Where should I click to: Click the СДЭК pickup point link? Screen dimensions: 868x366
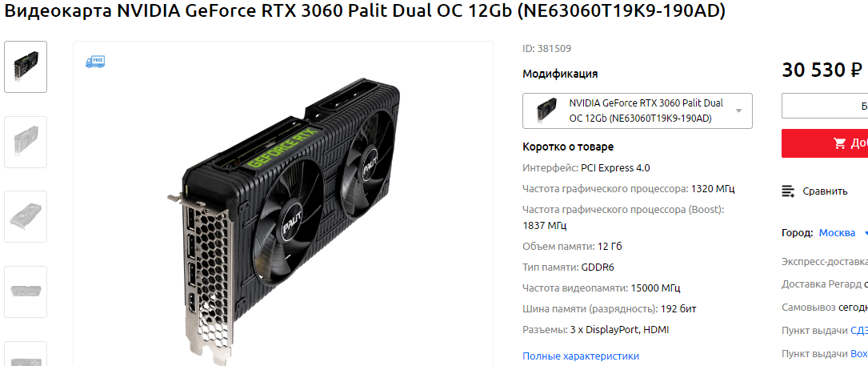click(859, 331)
